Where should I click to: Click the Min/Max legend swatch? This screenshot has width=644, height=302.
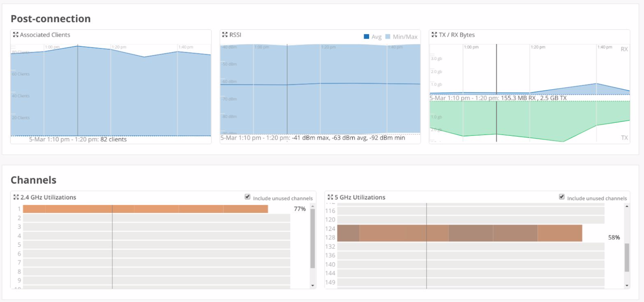point(388,37)
